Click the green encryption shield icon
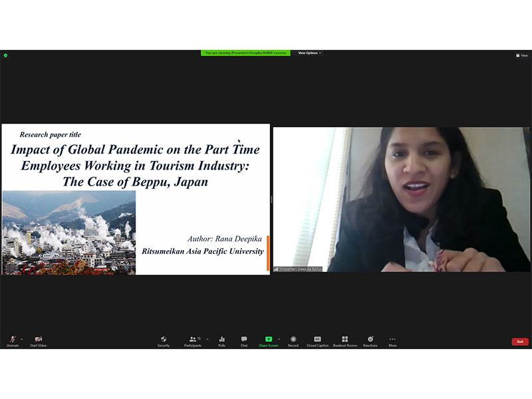The image size is (532, 399). (5, 55)
